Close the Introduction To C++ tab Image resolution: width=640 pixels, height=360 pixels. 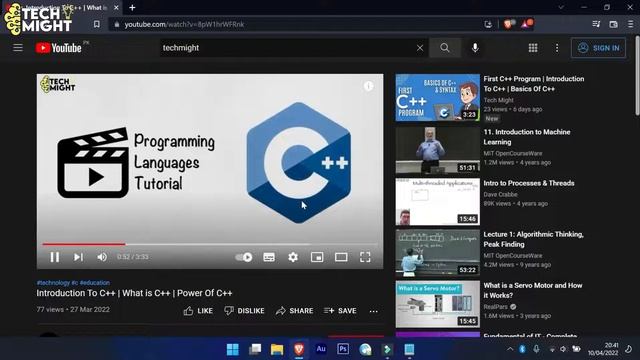[116, 8]
